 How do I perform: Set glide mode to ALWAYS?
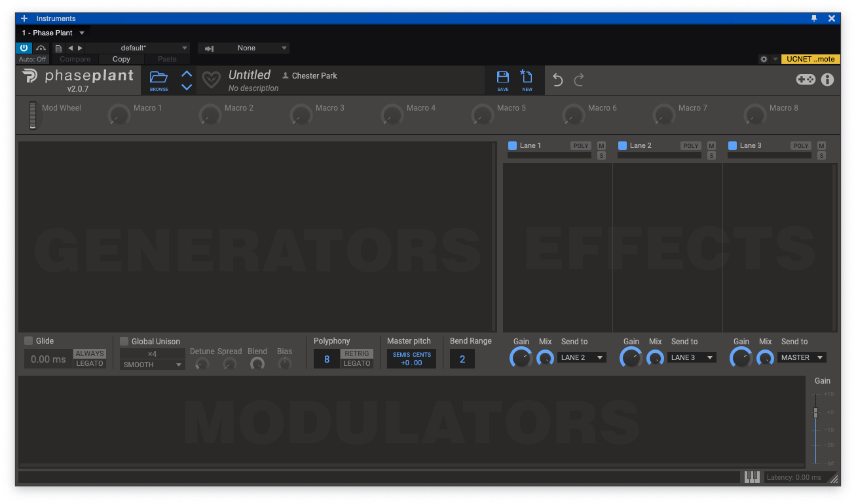[90, 353]
